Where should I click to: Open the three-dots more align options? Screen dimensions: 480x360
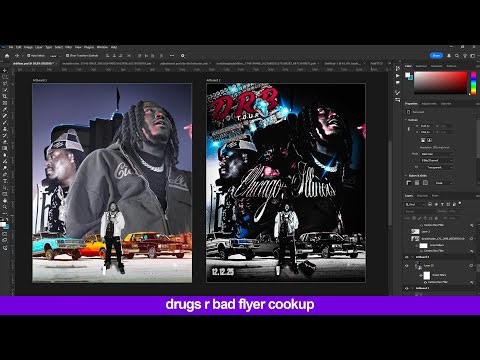172,56
